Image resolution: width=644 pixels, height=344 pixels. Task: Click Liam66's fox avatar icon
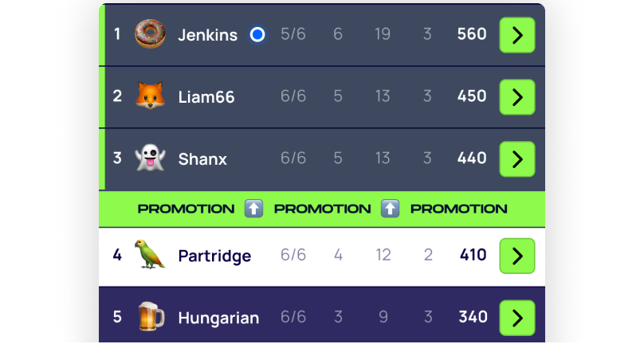pyautogui.click(x=150, y=96)
